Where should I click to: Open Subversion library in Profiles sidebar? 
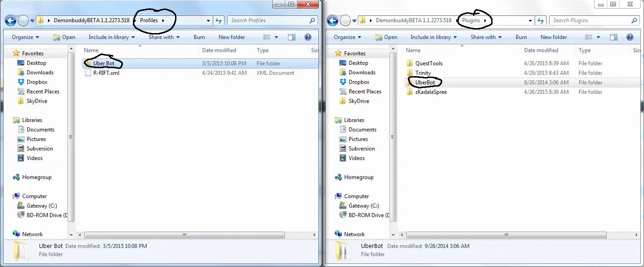tap(39, 149)
